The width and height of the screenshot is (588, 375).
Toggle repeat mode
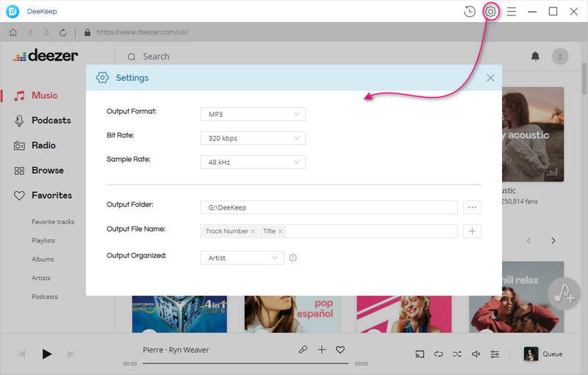tap(438, 354)
